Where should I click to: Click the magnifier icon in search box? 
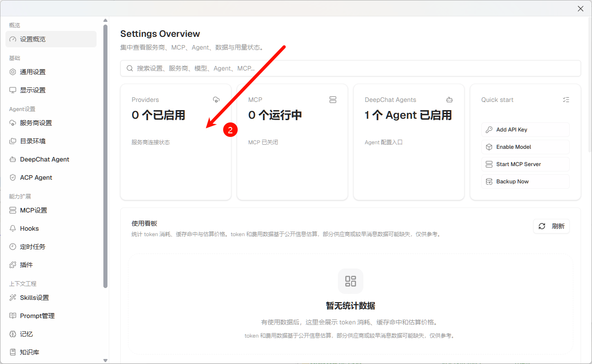130,68
